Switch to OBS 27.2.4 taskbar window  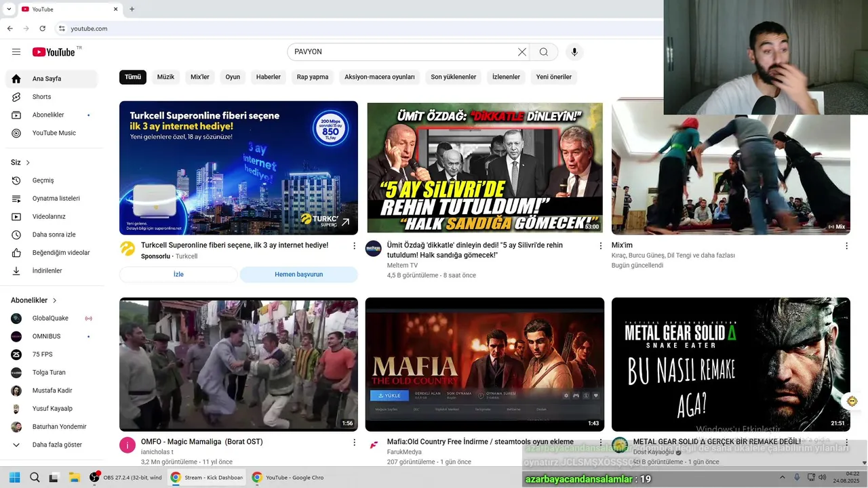[x=125, y=477]
